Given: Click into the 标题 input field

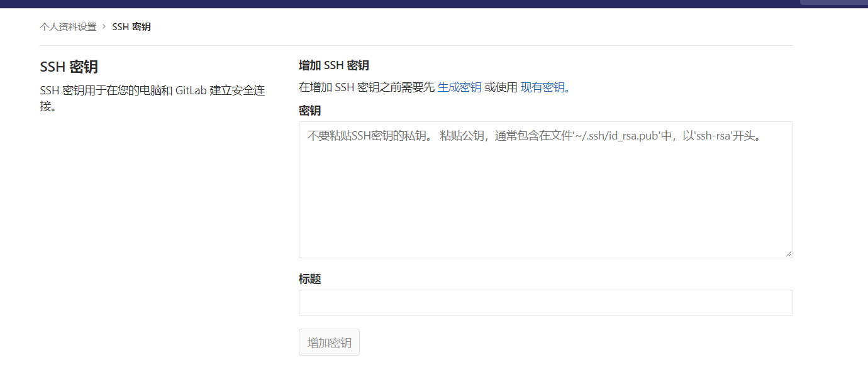Looking at the screenshot, I should (x=545, y=303).
